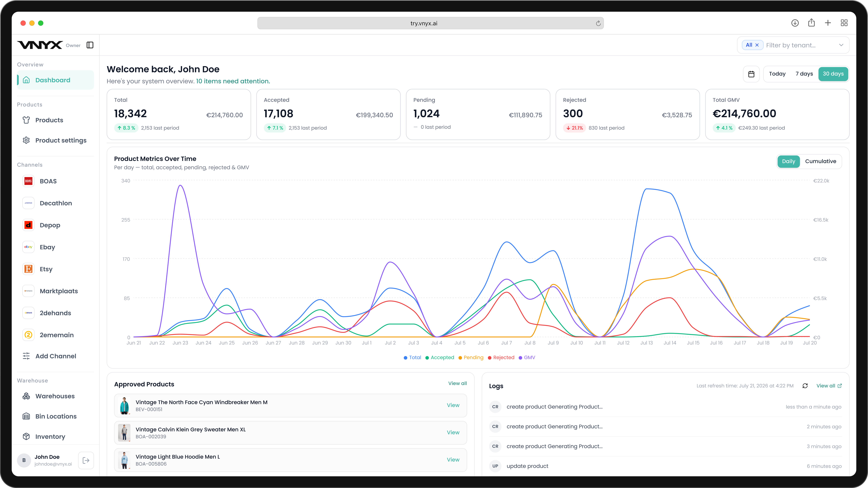Viewport: 868px width, 488px height.
Task: Open the Rejected summary card
Action: (x=627, y=115)
